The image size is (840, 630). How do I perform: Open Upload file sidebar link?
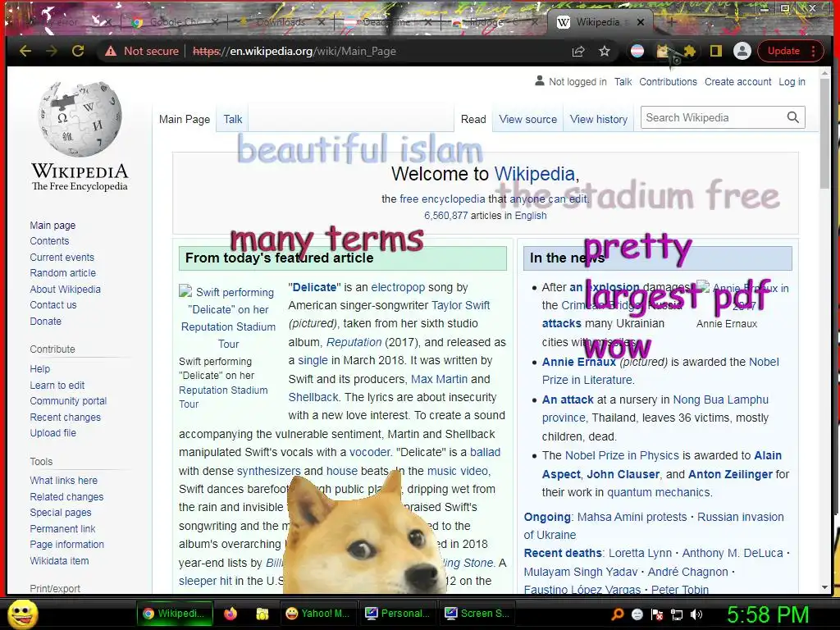pyautogui.click(x=53, y=432)
